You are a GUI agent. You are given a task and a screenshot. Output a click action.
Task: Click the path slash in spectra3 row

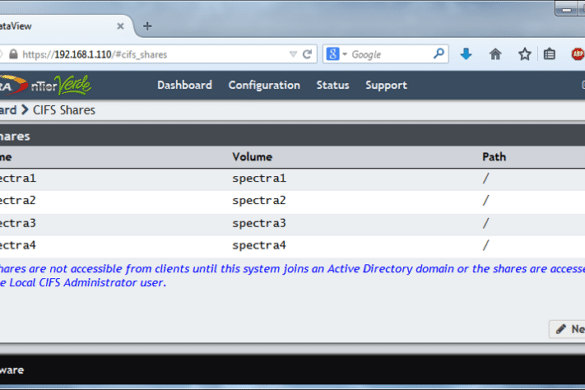pos(485,223)
